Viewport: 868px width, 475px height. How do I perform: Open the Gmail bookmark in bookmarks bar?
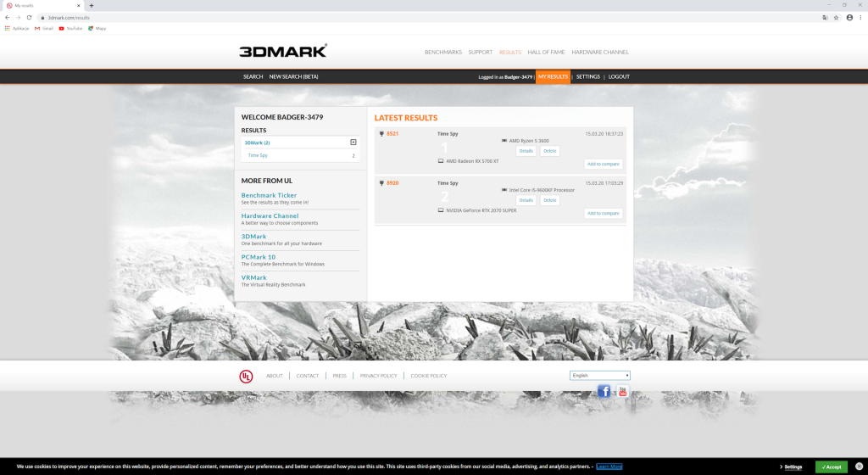click(x=43, y=28)
